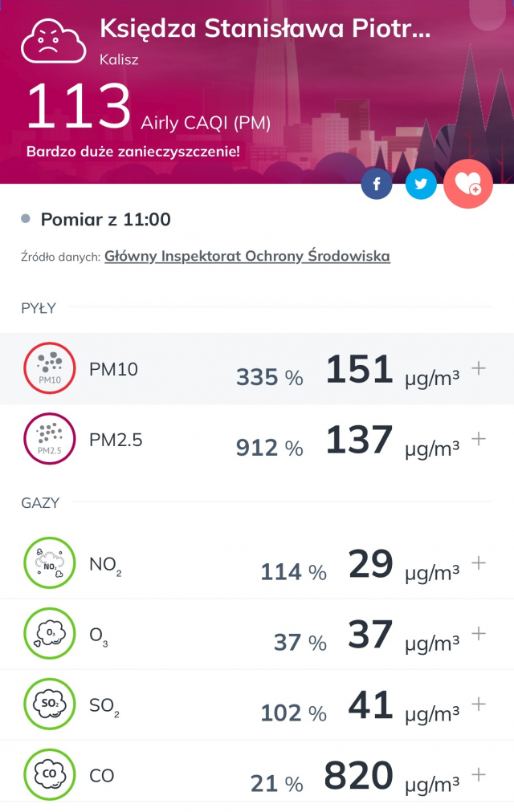
Task: Share on Facebook icon
Action: pos(377,184)
